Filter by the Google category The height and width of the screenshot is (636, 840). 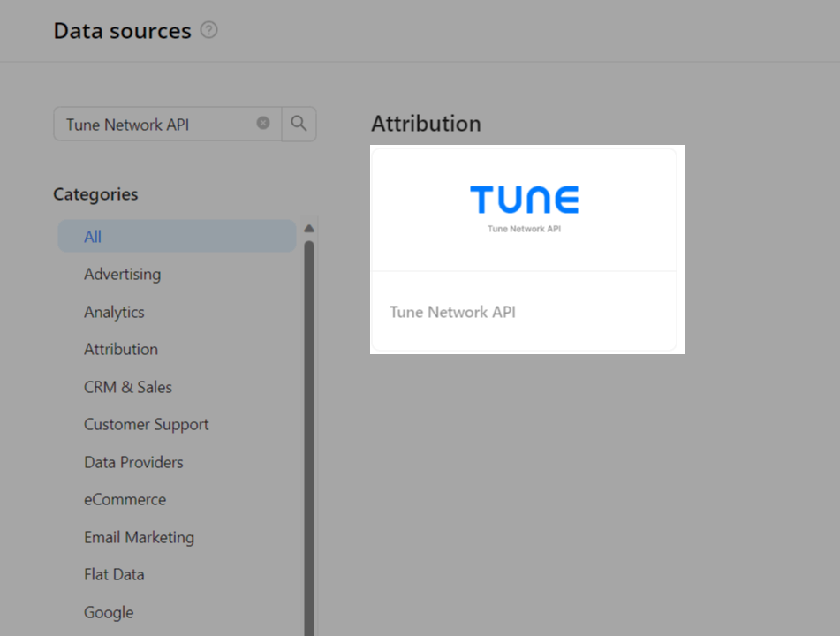[x=109, y=612]
